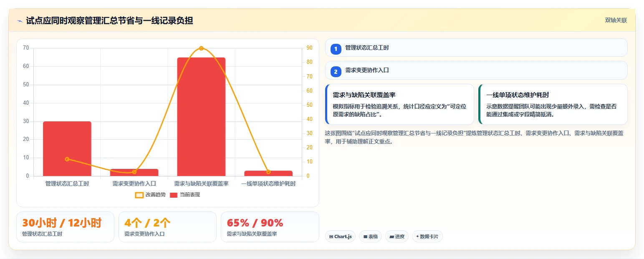
Task: Click the 30小时 / 12小时 stat card
Action: pyautogui.click(x=65, y=227)
